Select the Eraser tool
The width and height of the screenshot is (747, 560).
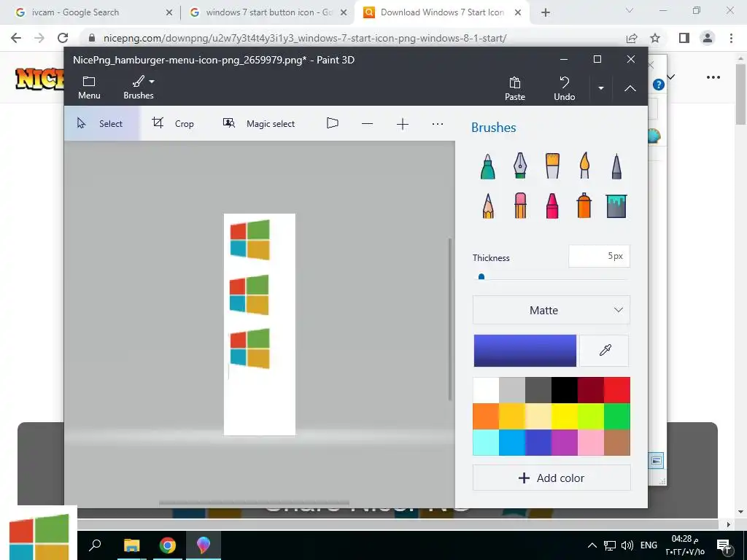pos(519,206)
